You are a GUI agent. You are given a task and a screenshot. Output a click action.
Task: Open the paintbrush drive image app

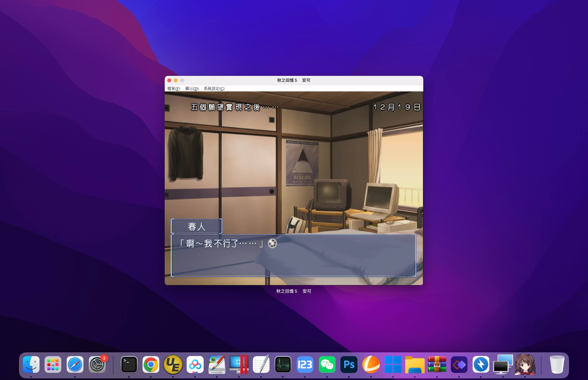[217, 364]
